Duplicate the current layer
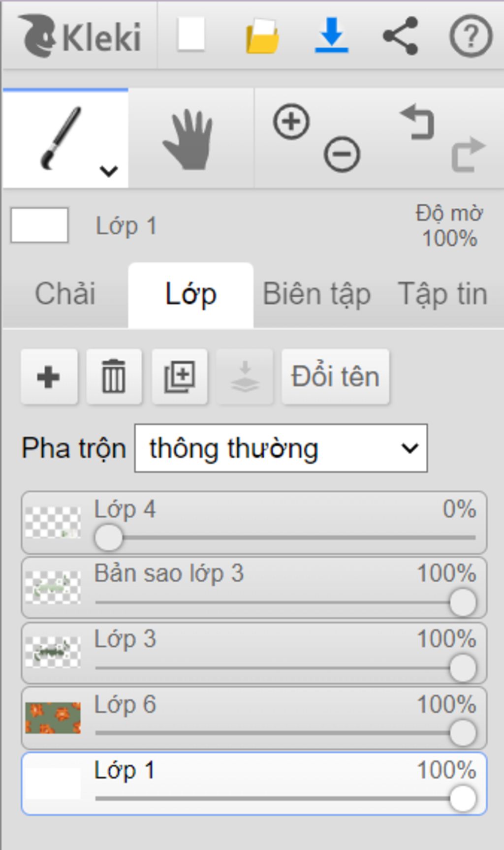This screenshot has height=850, width=504. tap(180, 377)
